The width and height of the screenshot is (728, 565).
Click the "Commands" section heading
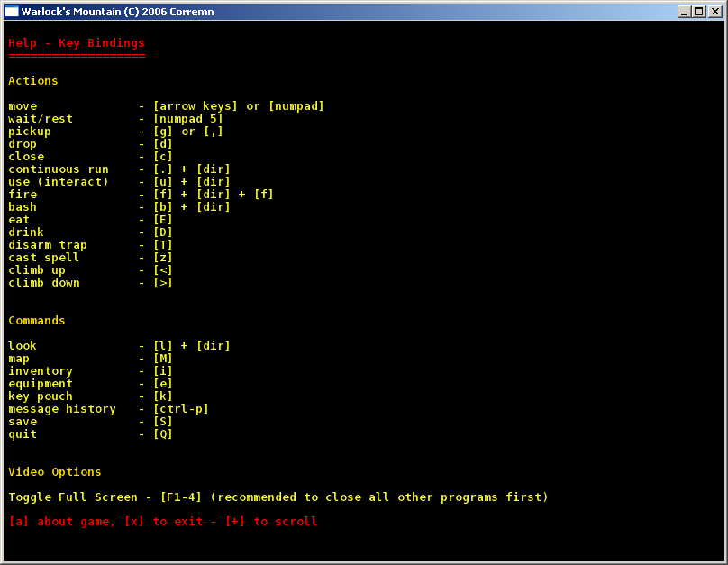[x=36, y=321]
